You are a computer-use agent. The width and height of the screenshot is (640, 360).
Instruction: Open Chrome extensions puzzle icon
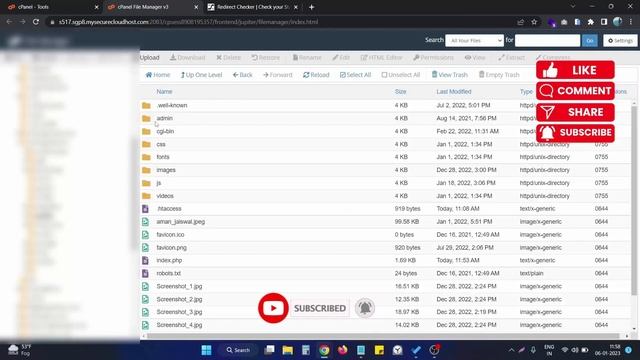click(591, 22)
